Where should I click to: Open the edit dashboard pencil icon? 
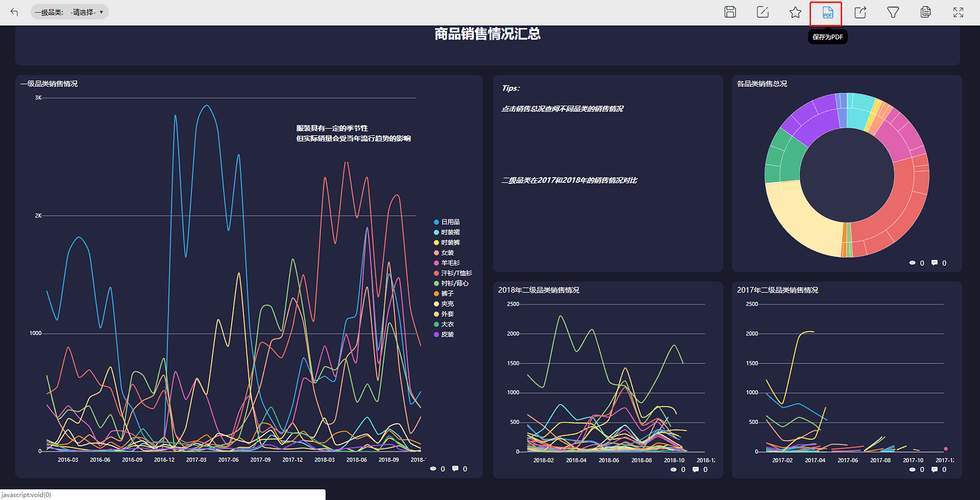coord(762,12)
